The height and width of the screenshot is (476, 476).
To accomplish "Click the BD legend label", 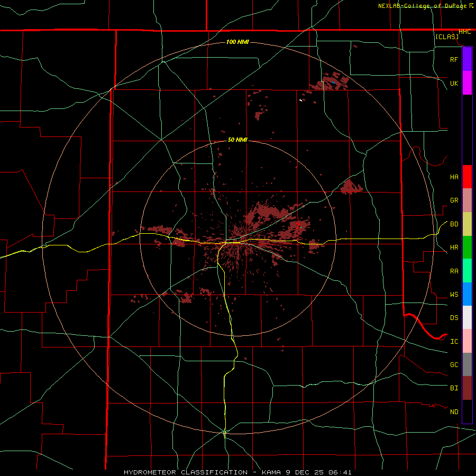I will pyautogui.click(x=454, y=224).
